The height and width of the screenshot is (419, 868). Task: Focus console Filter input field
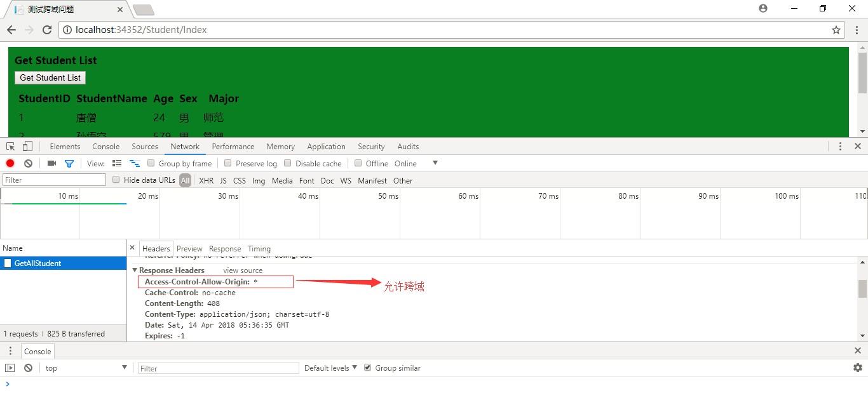218,368
